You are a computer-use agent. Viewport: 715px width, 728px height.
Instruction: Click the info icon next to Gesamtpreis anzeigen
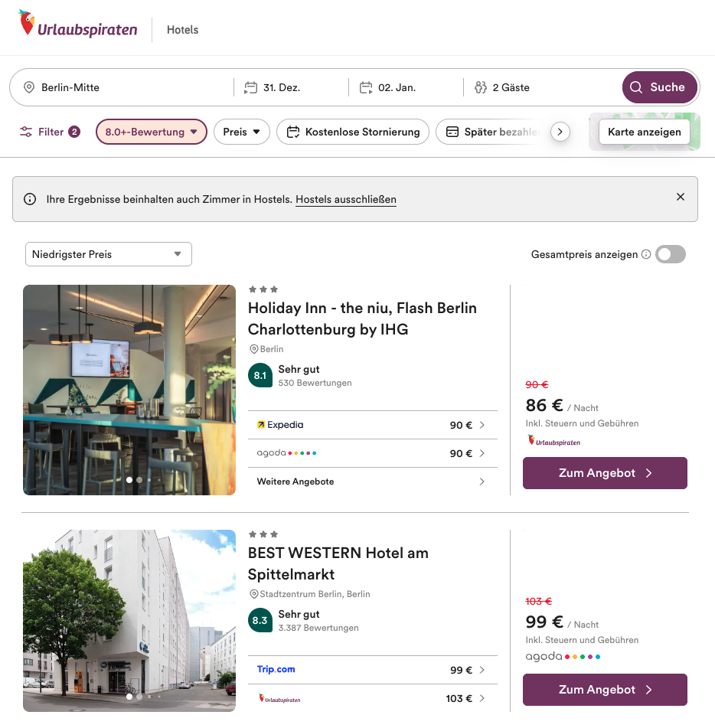point(646,254)
